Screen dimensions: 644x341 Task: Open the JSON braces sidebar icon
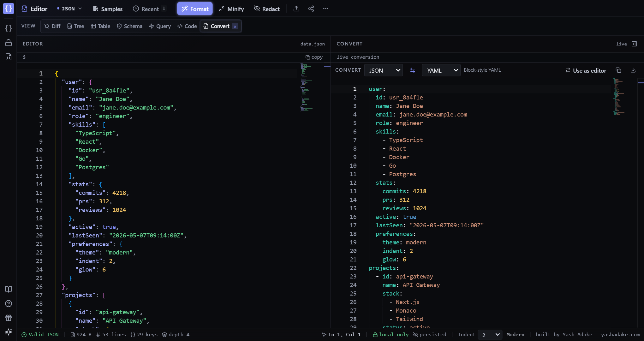(x=9, y=28)
